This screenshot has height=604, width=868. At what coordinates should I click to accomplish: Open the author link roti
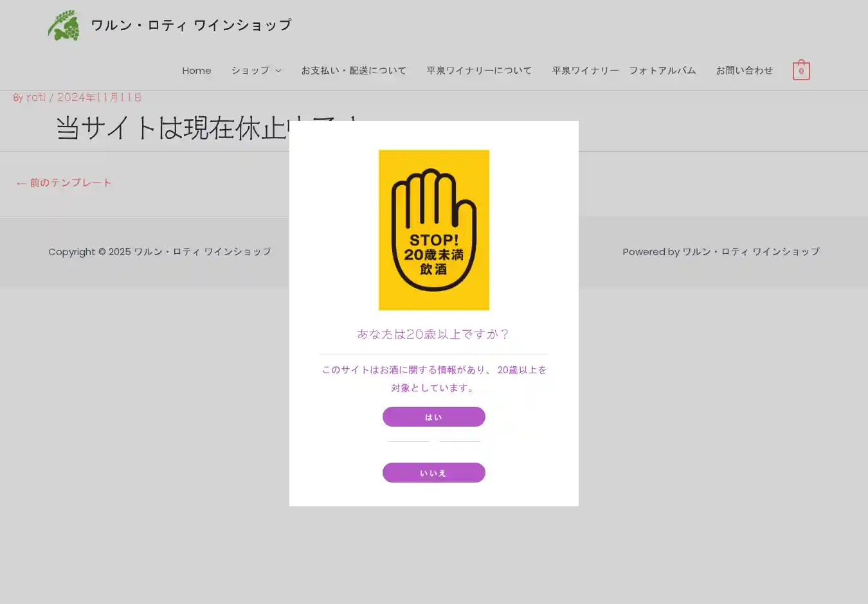click(x=35, y=98)
